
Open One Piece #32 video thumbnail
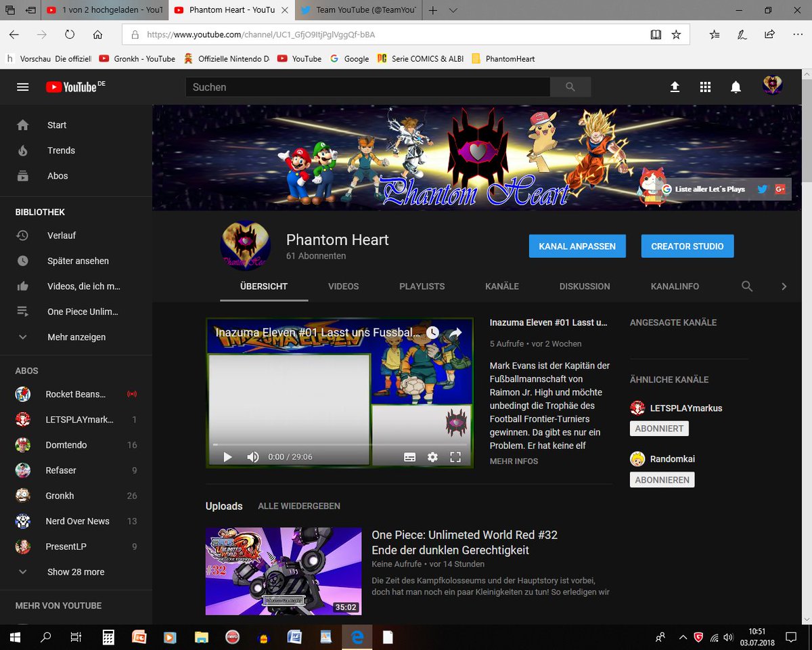(284, 571)
